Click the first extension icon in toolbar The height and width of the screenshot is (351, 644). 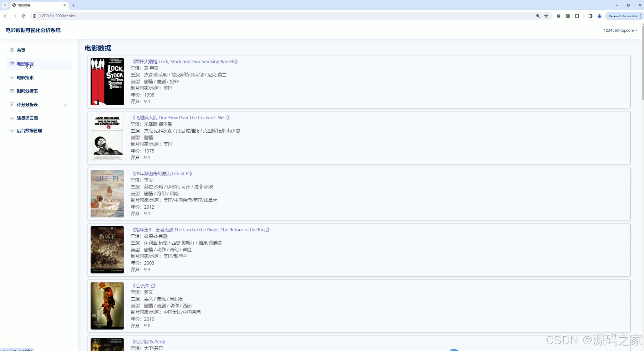coord(558,16)
